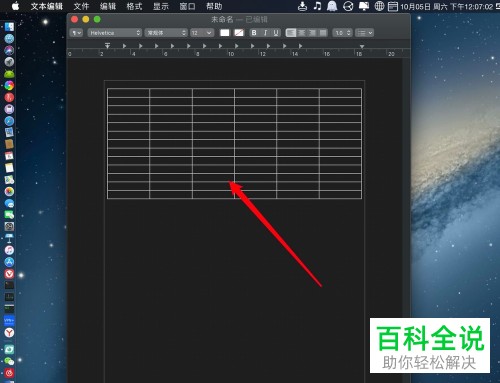Click the download tray icon in menu bar

pyautogui.click(x=302, y=6)
